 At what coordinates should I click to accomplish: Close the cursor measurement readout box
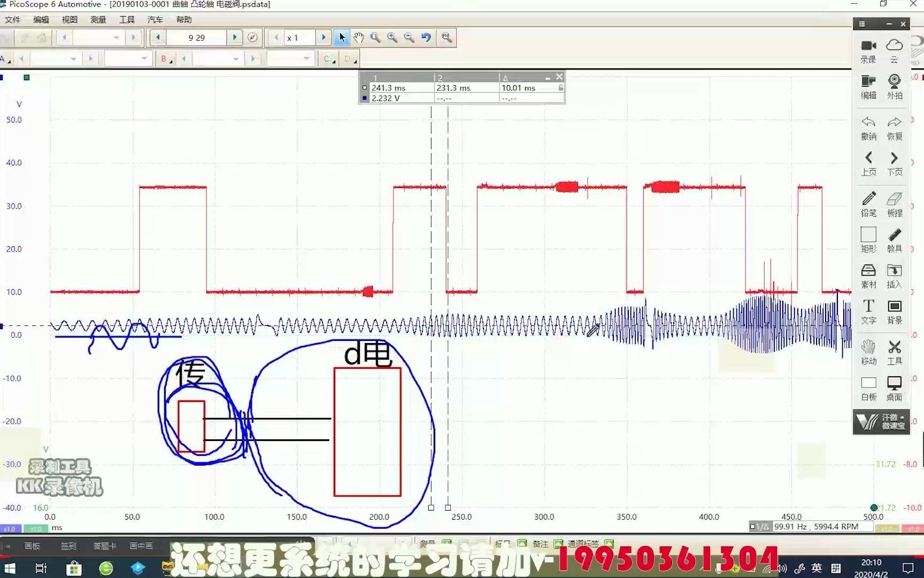tap(559, 77)
